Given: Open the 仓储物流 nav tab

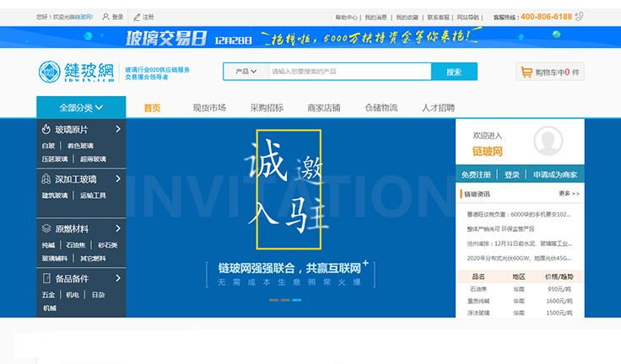Looking at the screenshot, I should tap(381, 108).
